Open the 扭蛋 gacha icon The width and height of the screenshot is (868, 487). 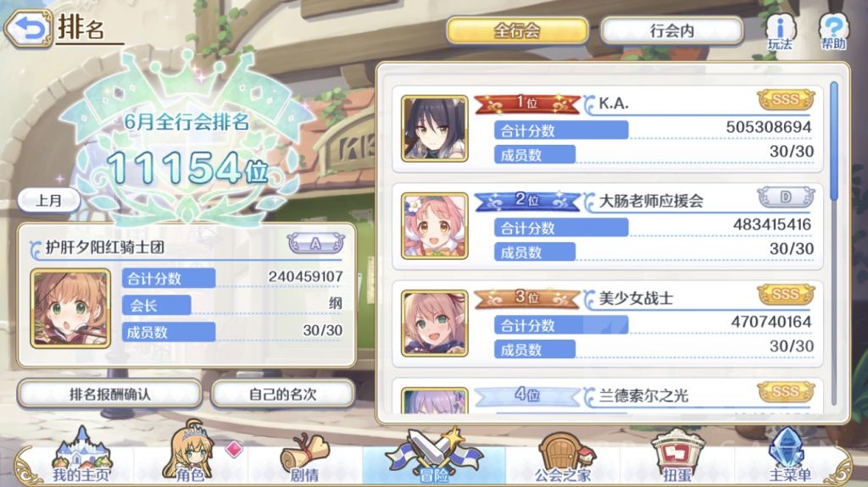(677, 457)
